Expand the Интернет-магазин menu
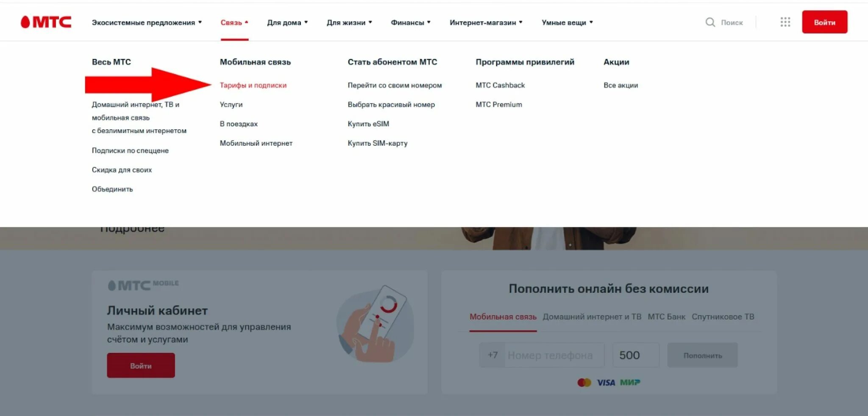The height and width of the screenshot is (416, 868). coord(486,22)
